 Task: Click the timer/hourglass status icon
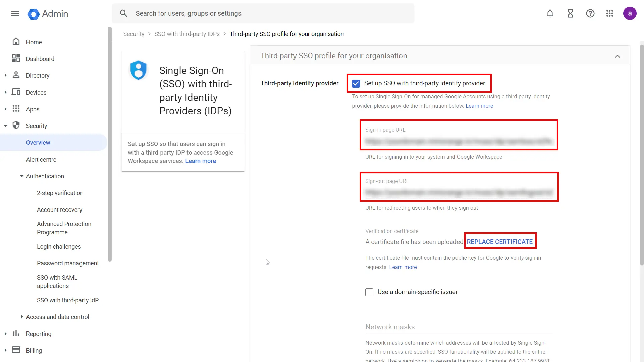pos(570,13)
